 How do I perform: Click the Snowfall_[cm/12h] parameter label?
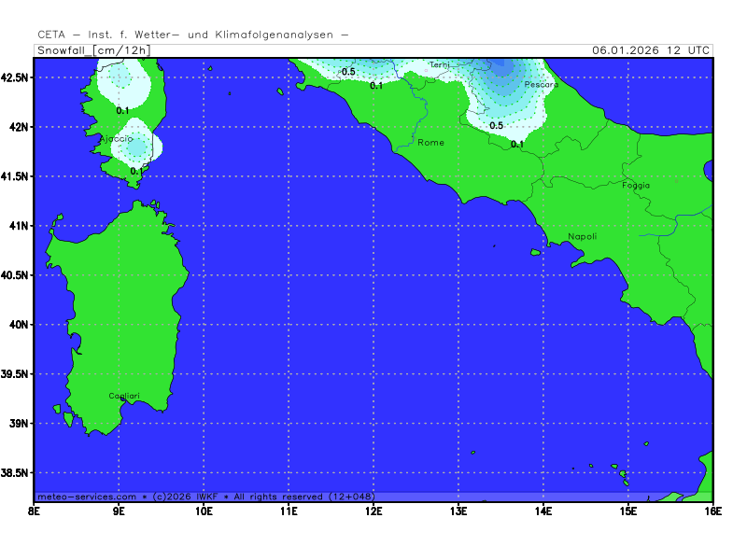(x=92, y=50)
